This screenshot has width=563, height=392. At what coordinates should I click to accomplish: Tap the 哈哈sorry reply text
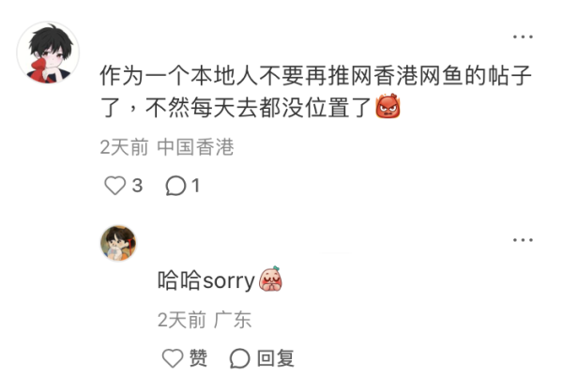pos(206,280)
